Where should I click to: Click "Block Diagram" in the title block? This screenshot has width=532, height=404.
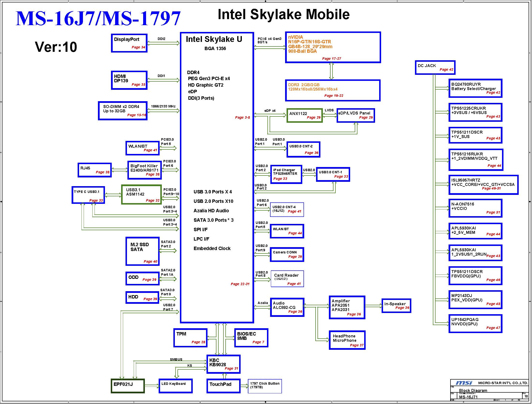[x=473, y=390]
